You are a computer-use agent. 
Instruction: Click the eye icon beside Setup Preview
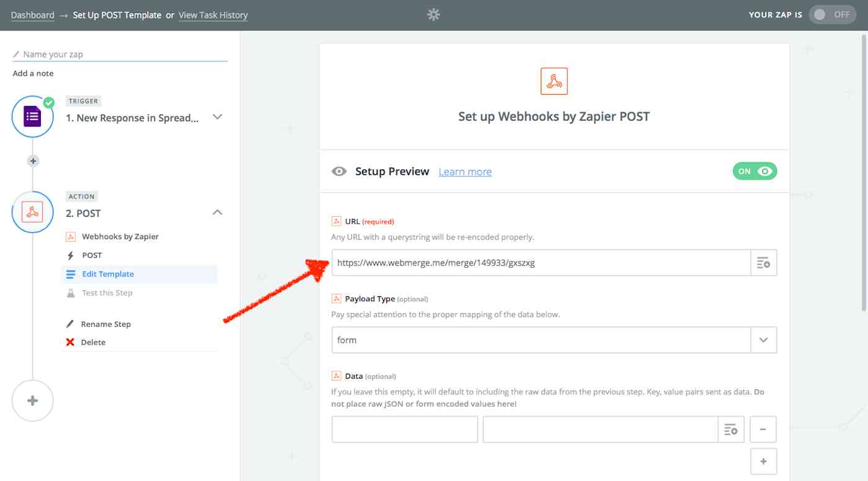[x=339, y=171]
